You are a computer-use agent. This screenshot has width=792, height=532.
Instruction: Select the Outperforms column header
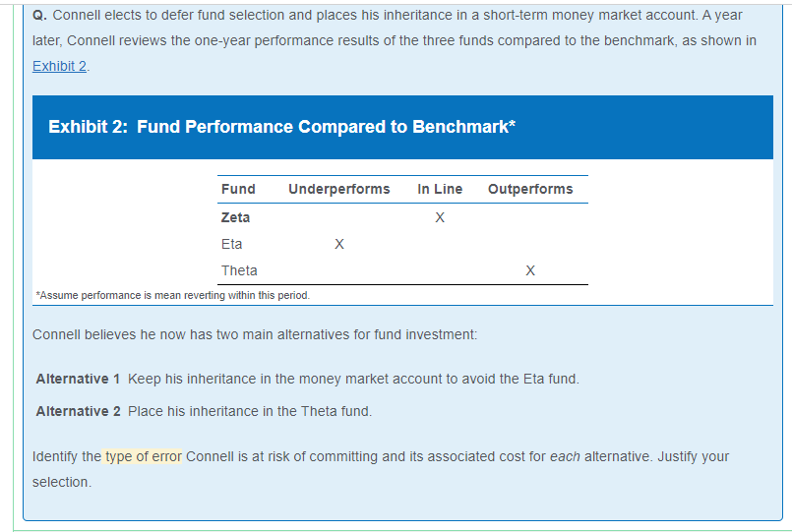point(530,189)
